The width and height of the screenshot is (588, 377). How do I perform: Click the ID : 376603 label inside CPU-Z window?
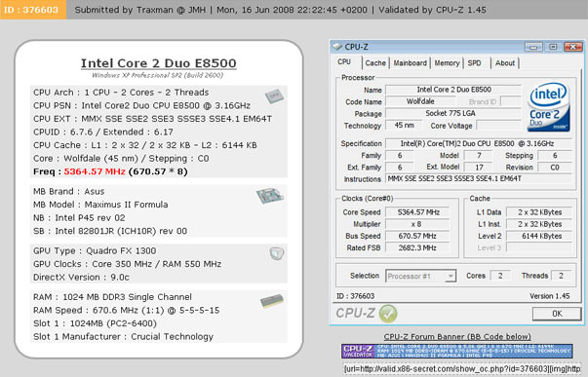coord(355,296)
